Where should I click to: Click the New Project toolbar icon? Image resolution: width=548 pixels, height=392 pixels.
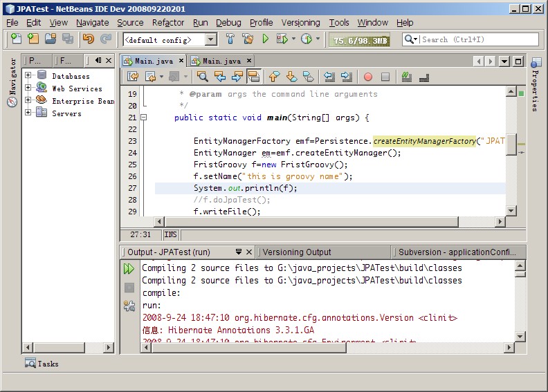33,39
